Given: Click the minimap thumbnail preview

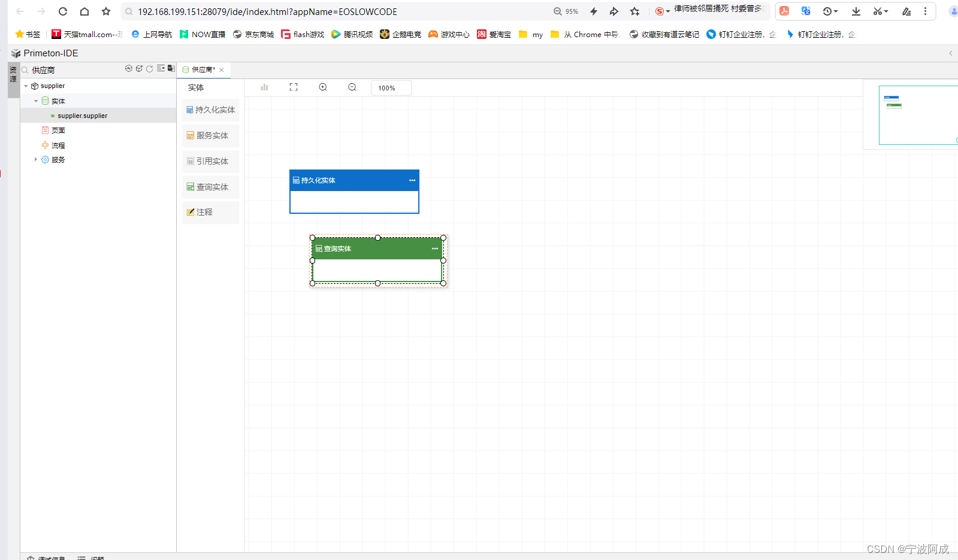Looking at the screenshot, I should pyautogui.click(x=918, y=115).
